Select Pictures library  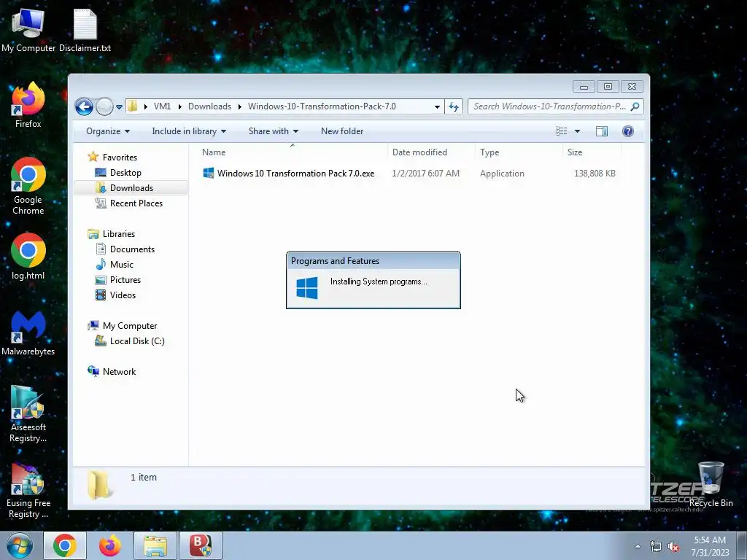pos(125,280)
